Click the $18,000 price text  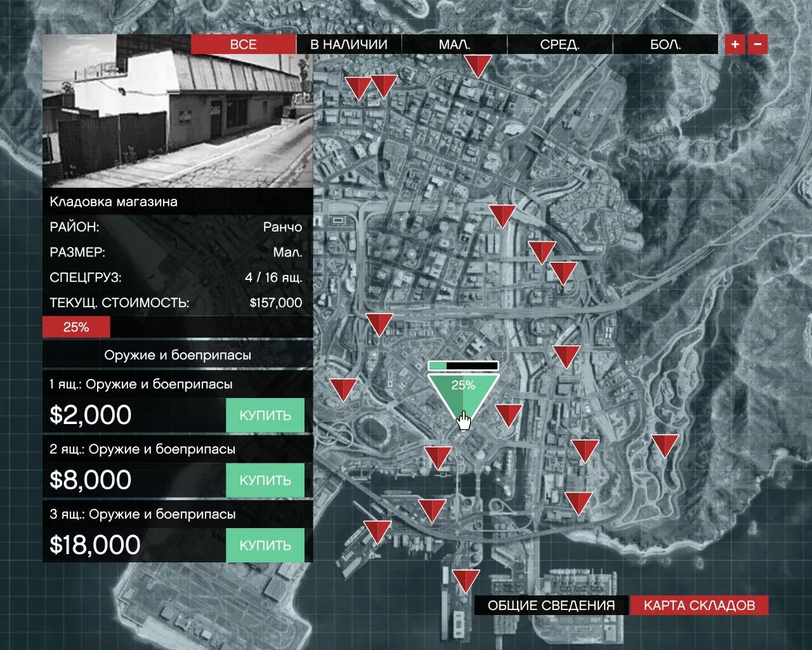tap(95, 545)
